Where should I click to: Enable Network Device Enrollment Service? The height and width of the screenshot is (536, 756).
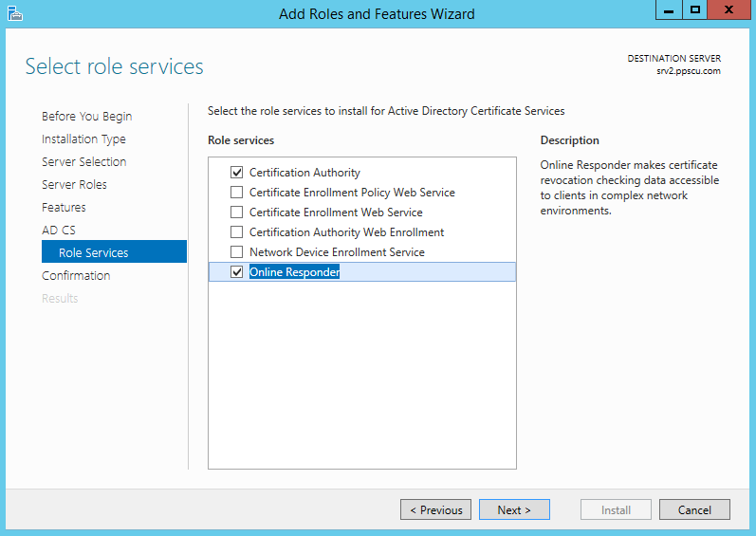[236, 251]
